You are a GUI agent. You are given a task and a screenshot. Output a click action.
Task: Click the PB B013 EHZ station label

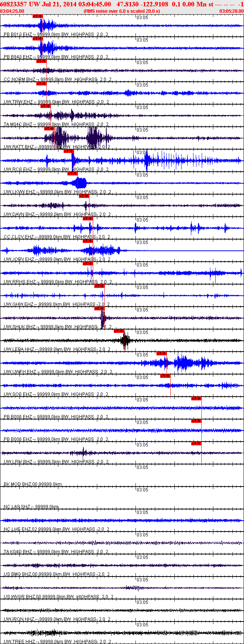[x=56, y=34]
